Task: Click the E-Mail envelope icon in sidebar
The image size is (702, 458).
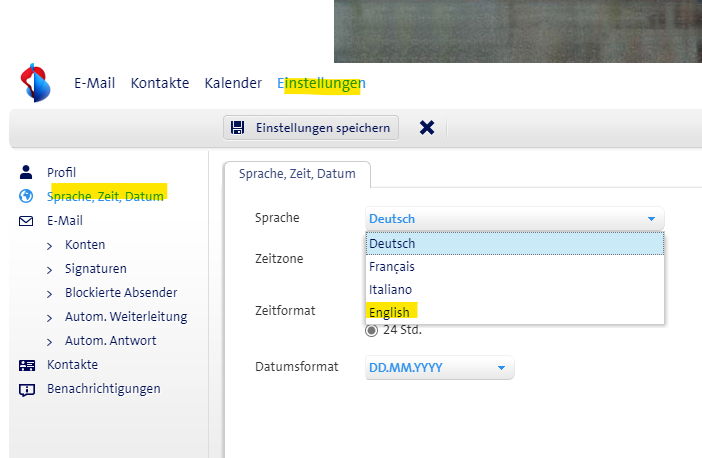Action: (x=27, y=221)
